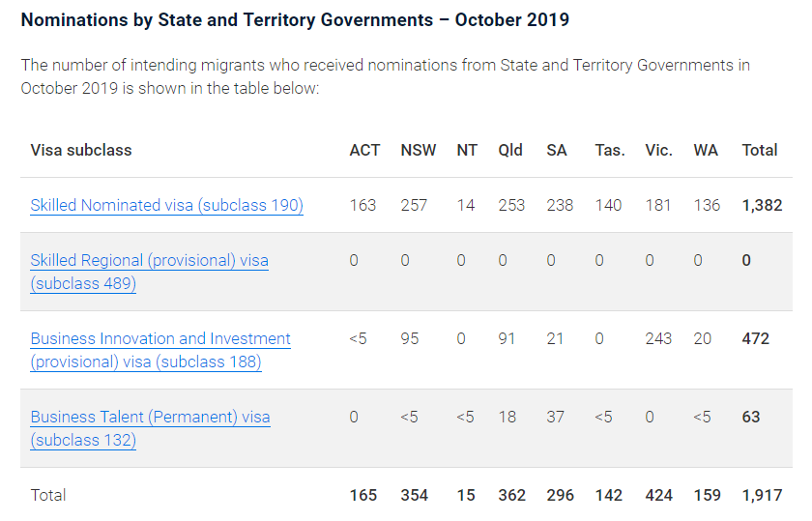Follow the Business Innovation and Investment visa link
Screen dimensions: 812x521
pyautogui.click(x=160, y=339)
